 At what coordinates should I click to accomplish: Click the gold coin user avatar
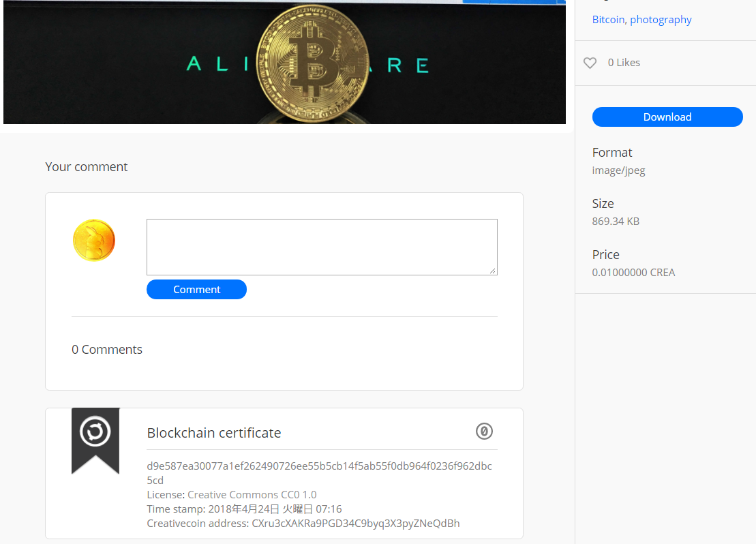94,240
